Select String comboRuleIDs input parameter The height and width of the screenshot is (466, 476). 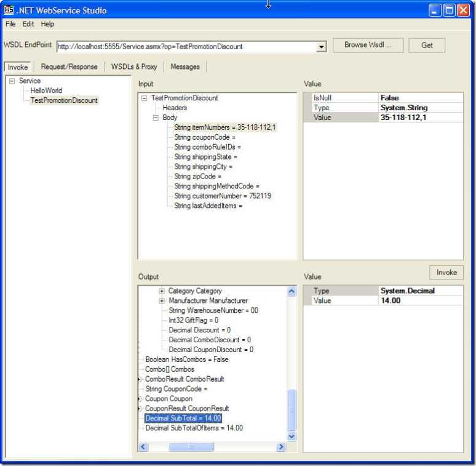point(208,147)
